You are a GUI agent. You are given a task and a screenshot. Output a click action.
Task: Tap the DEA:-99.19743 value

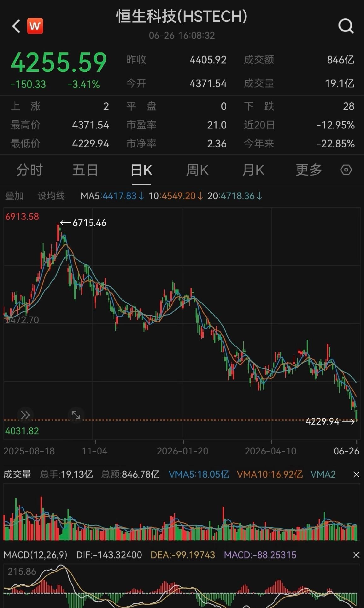coord(183,555)
